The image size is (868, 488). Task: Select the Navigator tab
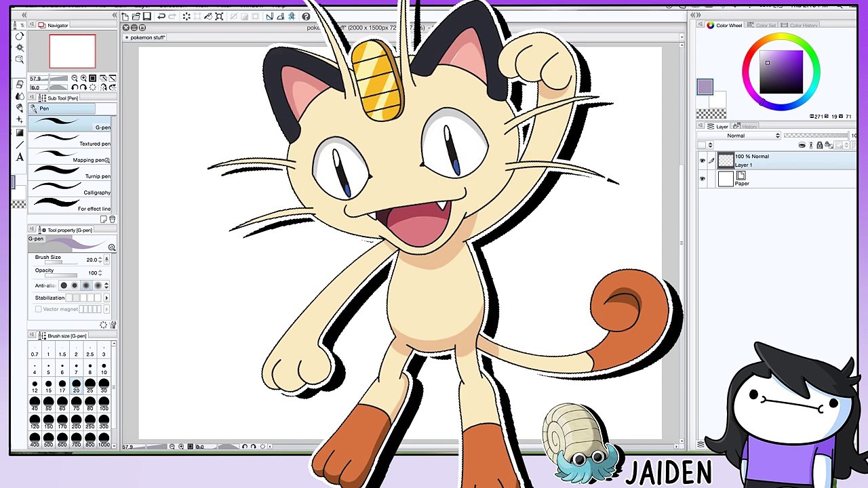click(54, 25)
